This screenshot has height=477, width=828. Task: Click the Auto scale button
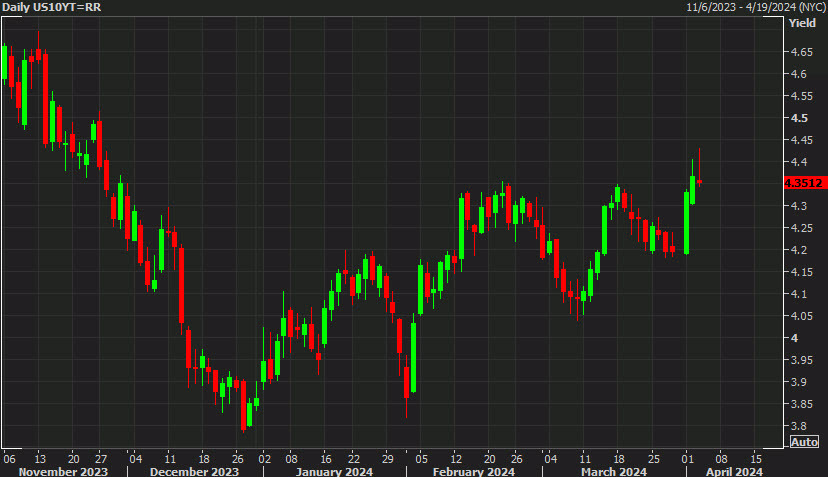(x=804, y=442)
